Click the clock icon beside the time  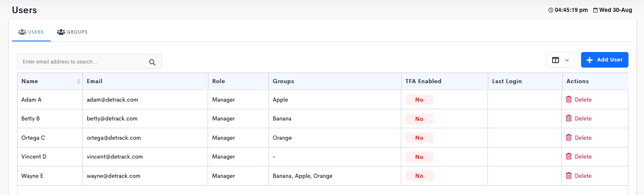(551, 10)
